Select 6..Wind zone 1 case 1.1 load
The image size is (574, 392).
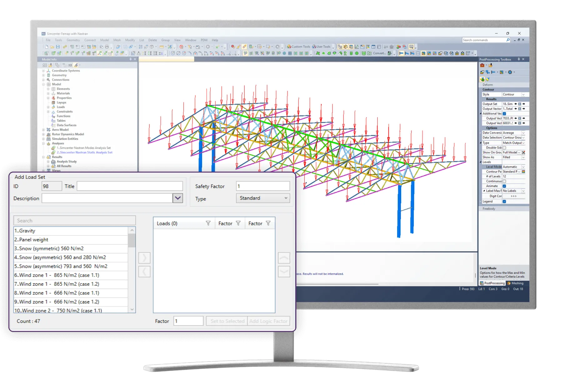point(71,275)
